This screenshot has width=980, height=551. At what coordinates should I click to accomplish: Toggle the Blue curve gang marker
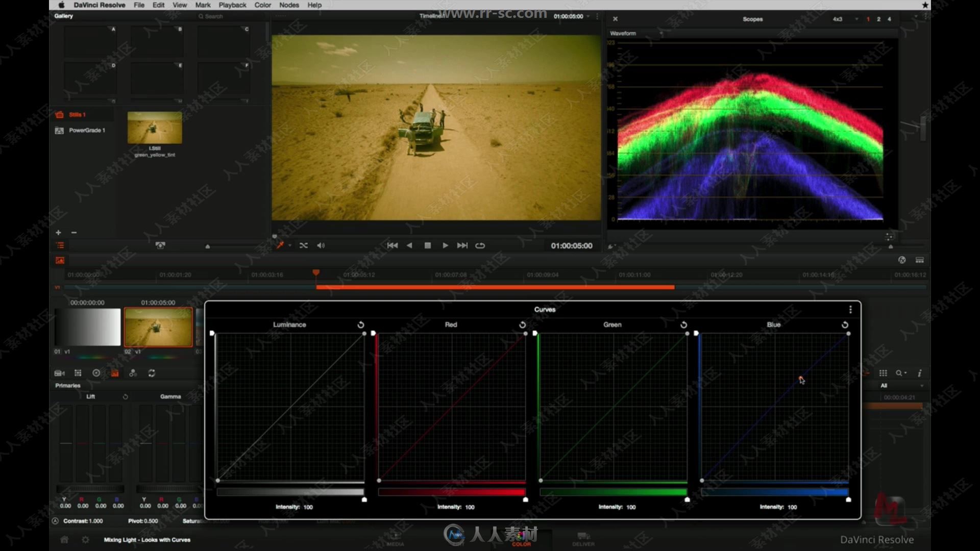coord(696,333)
